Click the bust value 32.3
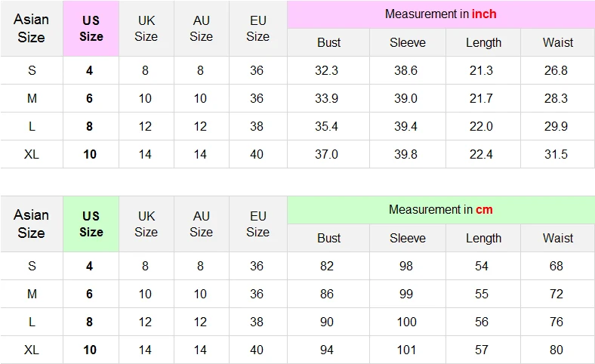595x364 pixels. [x=326, y=70]
